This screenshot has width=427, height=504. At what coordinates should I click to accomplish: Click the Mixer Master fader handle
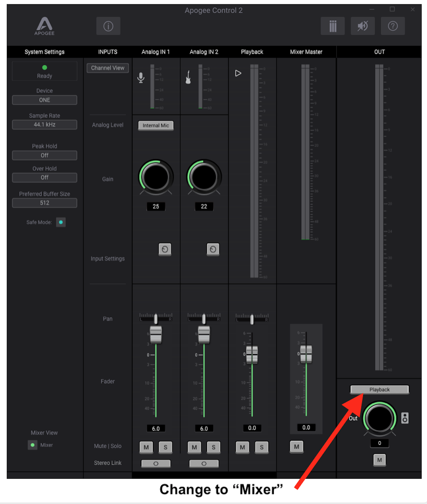(306, 353)
